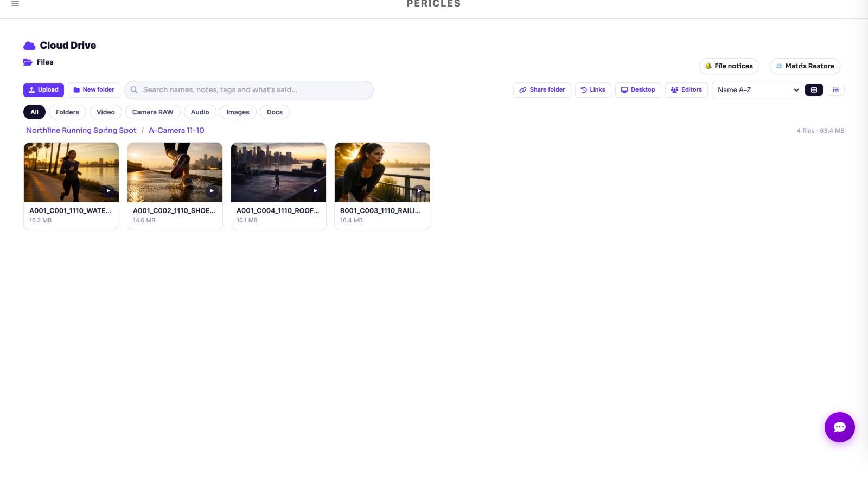Viewport: 868px width, 488px height.
Task: Click the PERICLES logo text
Action: [x=434, y=4]
